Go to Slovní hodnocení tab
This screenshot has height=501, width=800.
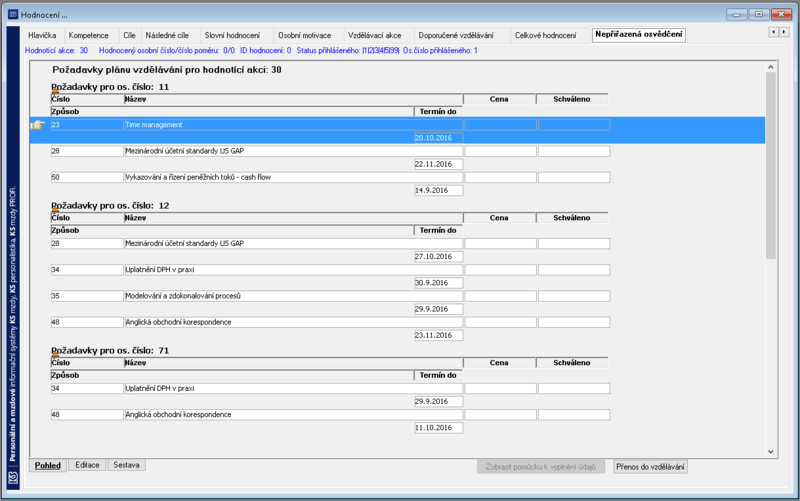pyautogui.click(x=232, y=35)
